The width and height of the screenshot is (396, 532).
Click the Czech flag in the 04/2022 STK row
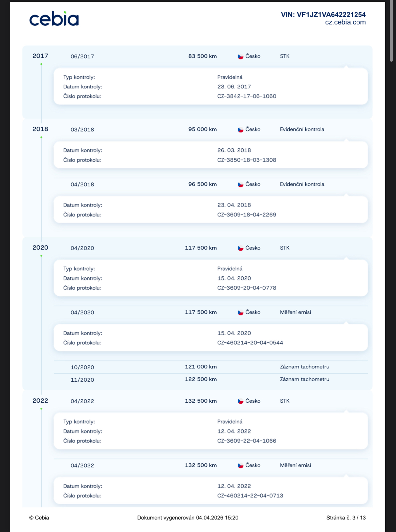click(241, 401)
